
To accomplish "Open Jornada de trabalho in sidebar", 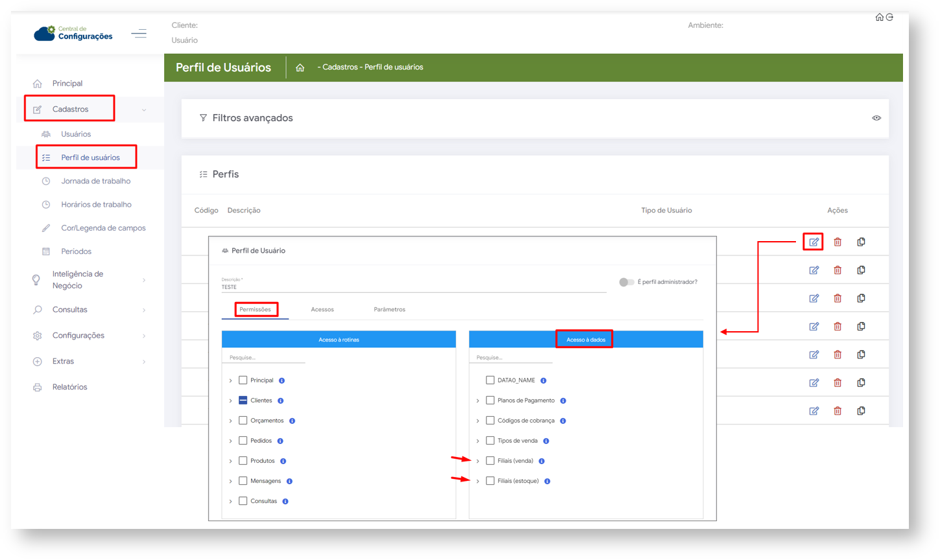I will click(95, 181).
